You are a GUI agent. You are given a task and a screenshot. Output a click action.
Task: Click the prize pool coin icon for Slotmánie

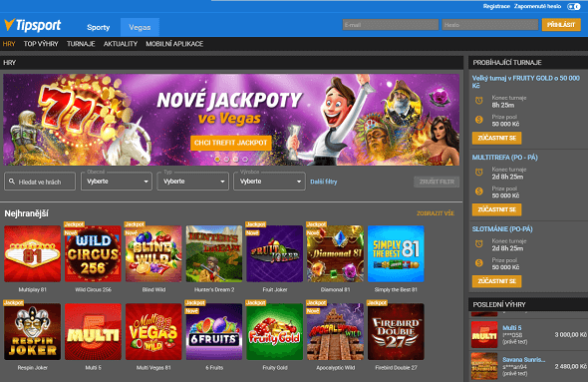point(479,263)
